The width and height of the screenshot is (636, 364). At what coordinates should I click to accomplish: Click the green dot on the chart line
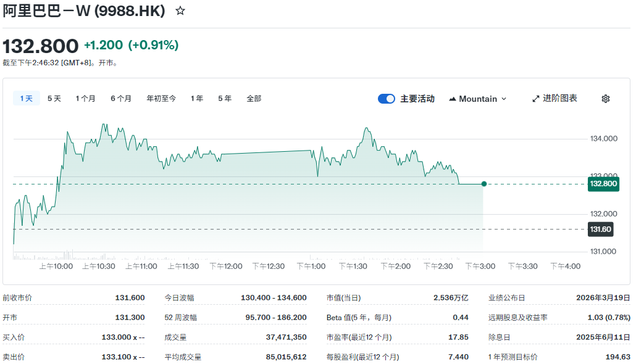click(x=484, y=183)
